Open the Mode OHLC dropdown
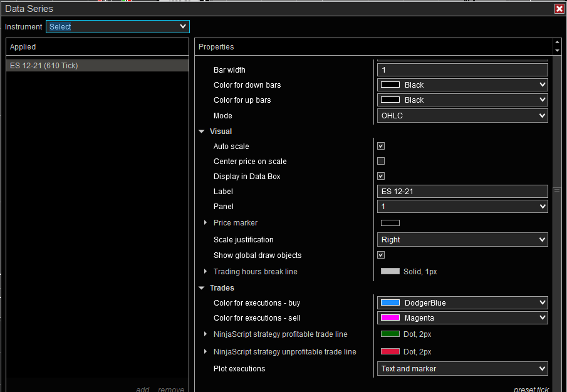 (462, 115)
